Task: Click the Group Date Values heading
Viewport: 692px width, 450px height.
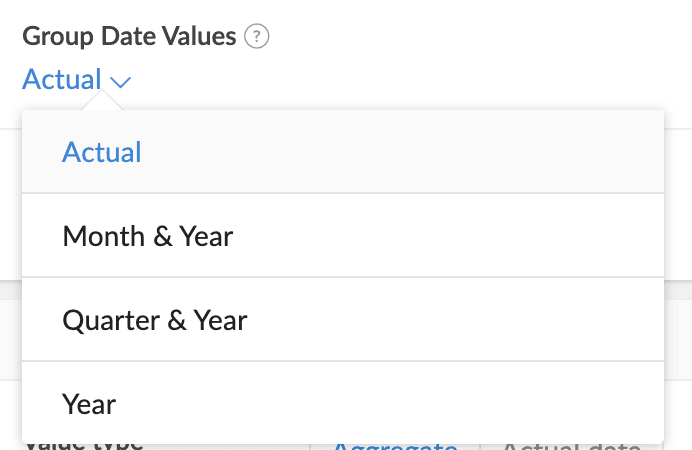Action: 129,38
